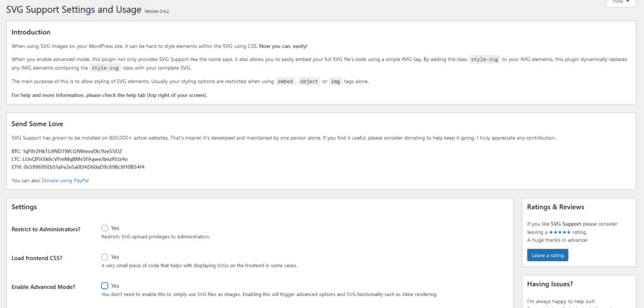This screenshot has height=308, width=644.
Task: Click the Having Issues? panel heading
Action: [x=550, y=283]
